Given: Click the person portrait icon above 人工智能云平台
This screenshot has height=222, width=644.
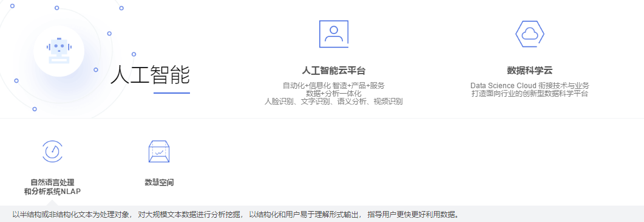Looking at the screenshot, I should pos(333,34).
